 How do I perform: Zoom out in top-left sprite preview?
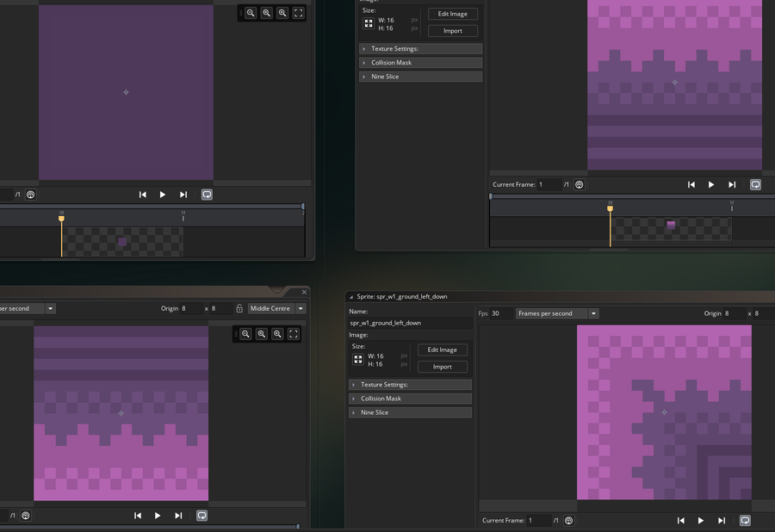[x=251, y=13]
